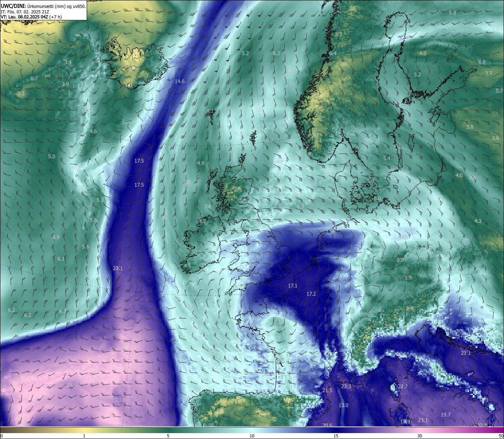Image resolution: width=504 pixels, height=439 pixels.
Task: Click the 19.7 value over Italy
Action: (446, 415)
